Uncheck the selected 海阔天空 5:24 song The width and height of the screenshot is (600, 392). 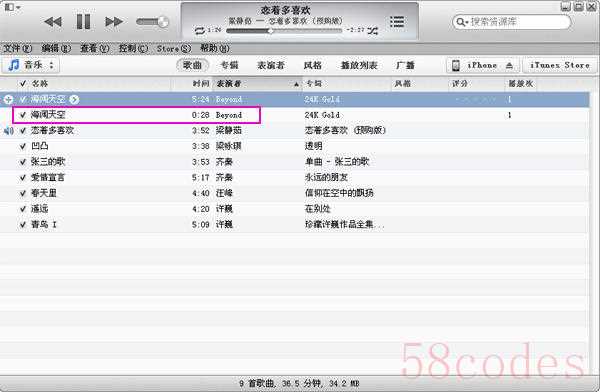23,100
